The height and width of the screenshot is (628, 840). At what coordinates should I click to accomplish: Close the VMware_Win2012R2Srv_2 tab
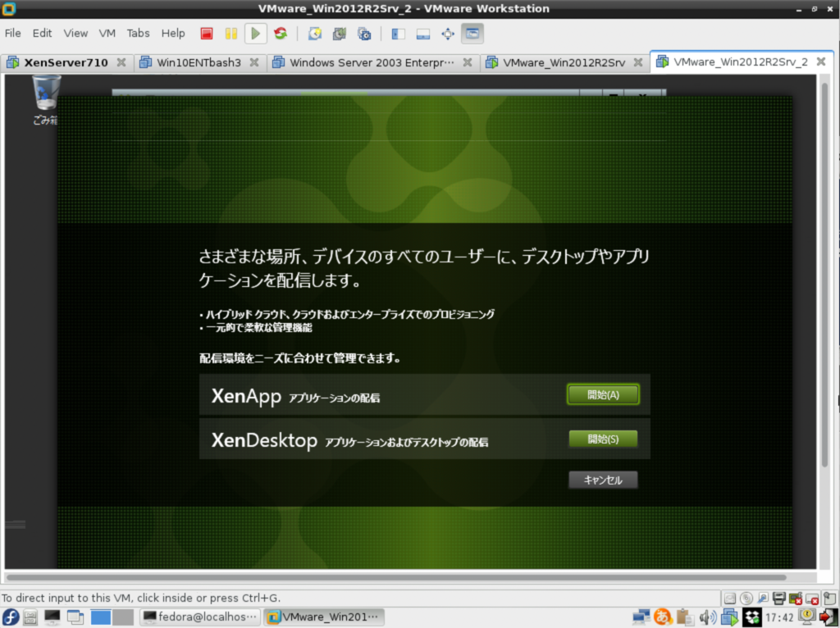(x=820, y=61)
